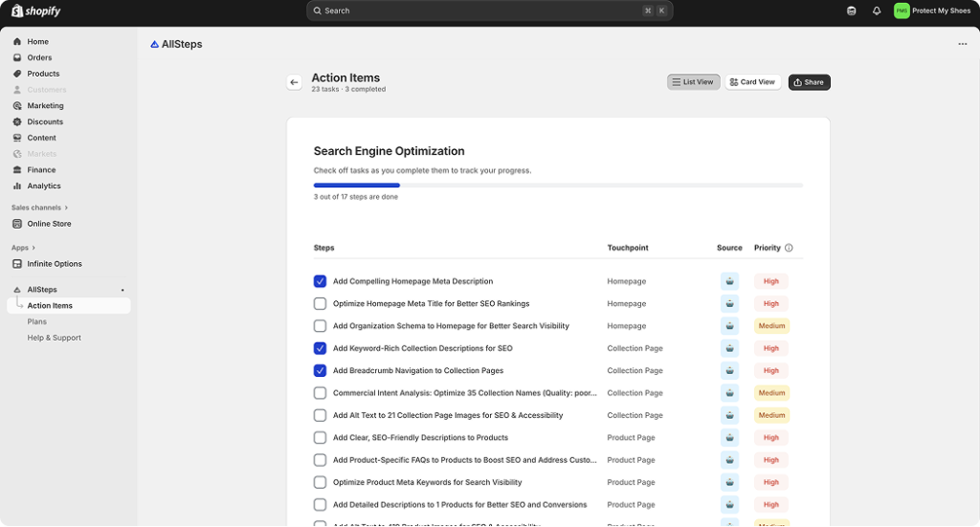Check Optimize Homepage Meta Title step
The image size is (980, 527).
click(x=320, y=304)
